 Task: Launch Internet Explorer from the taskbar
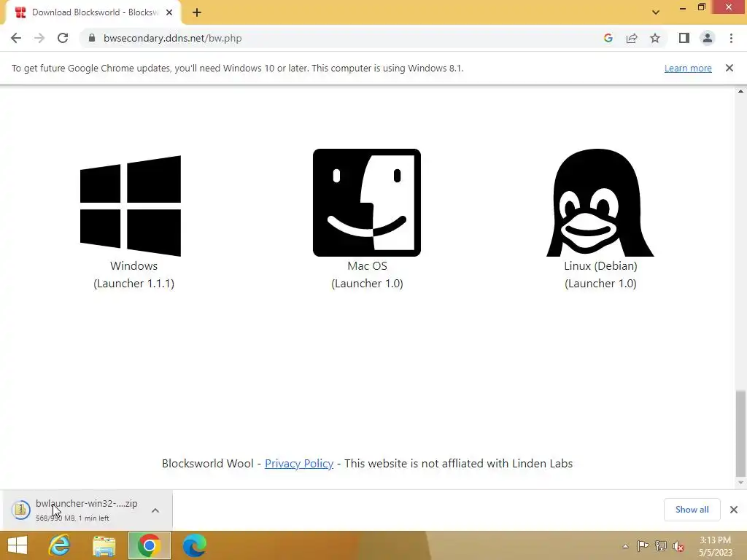(60, 545)
